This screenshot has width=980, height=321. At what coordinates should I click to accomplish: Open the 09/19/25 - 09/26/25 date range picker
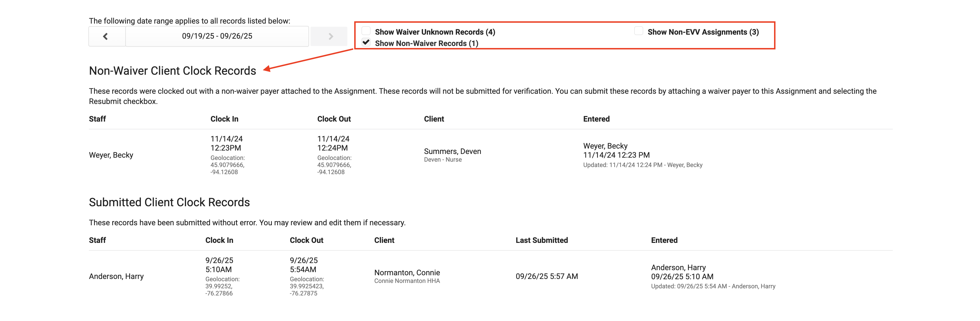(217, 36)
